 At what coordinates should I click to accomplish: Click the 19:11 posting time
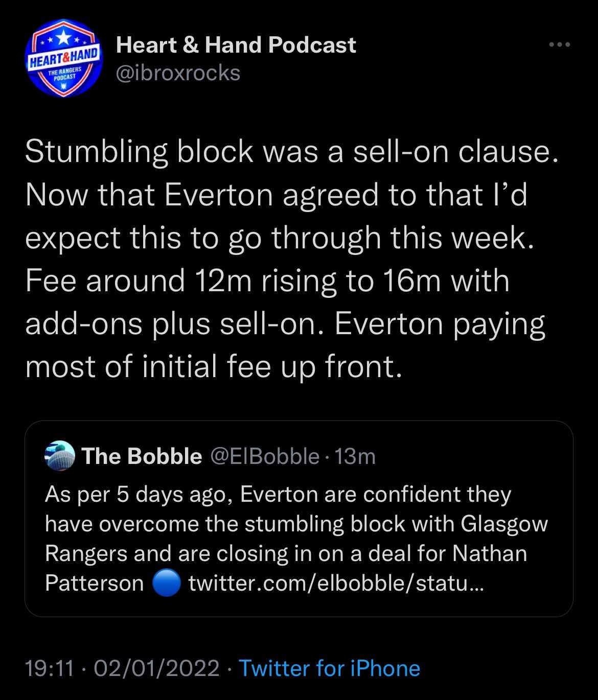50,668
